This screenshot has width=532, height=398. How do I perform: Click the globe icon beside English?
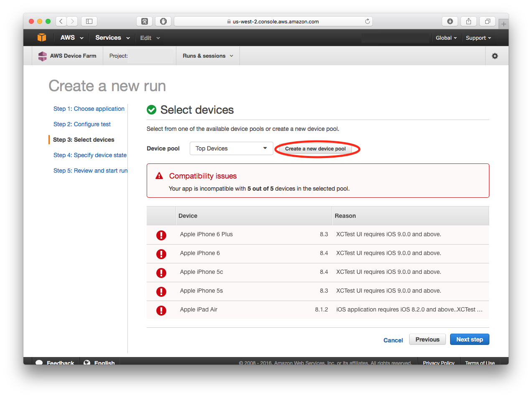(x=87, y=362)
